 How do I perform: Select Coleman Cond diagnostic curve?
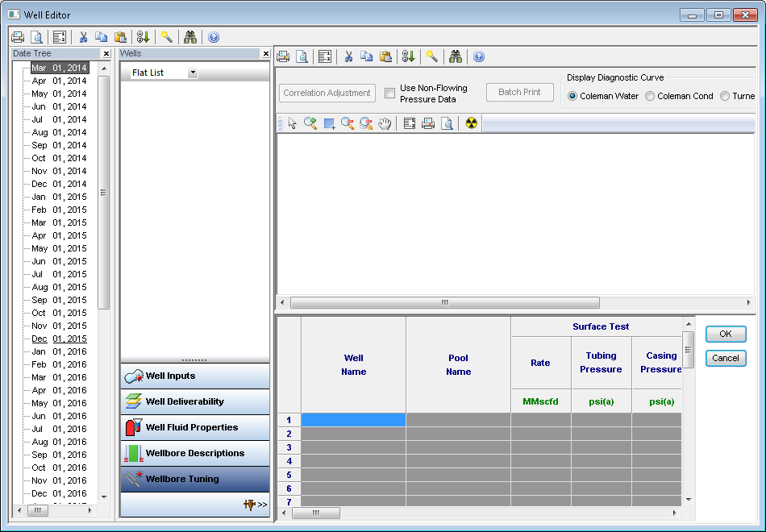point(650,96)
